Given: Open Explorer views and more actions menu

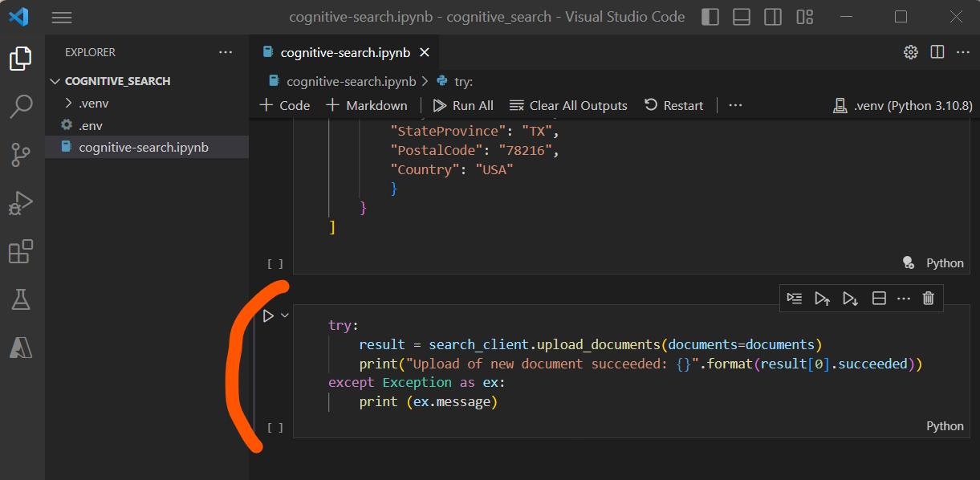Looking at the screenshot, I should (x=226, y=52).
